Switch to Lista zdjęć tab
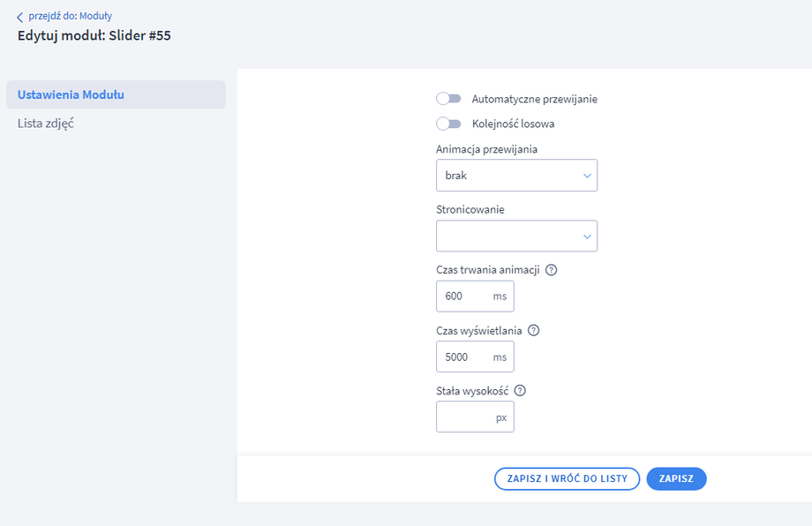The width and height of the screenshot is (812, 526). [x=46, y=124]
